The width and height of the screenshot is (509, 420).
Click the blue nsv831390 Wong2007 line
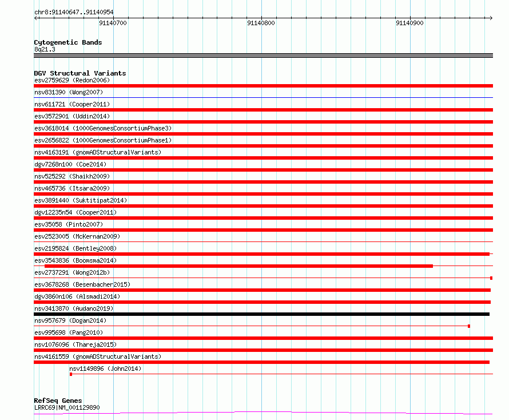[263, 97]
